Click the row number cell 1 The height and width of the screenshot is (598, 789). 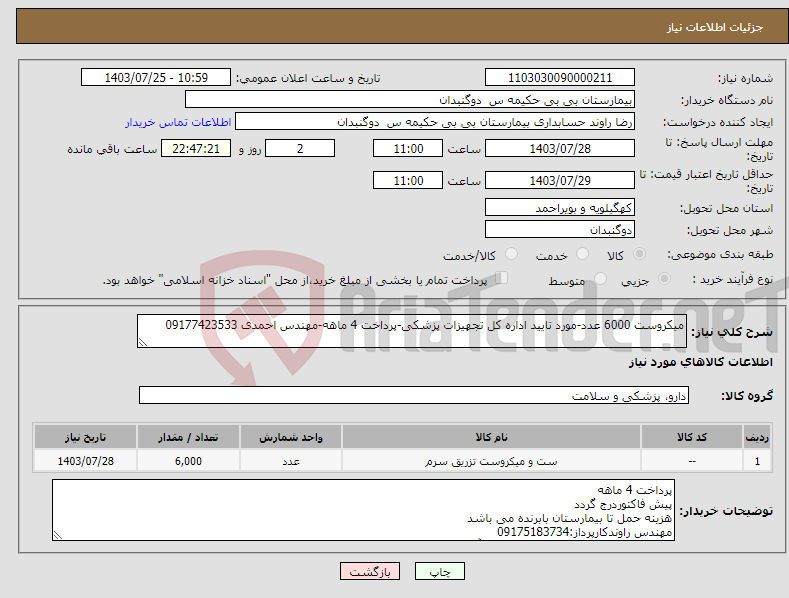click(757, 461)
